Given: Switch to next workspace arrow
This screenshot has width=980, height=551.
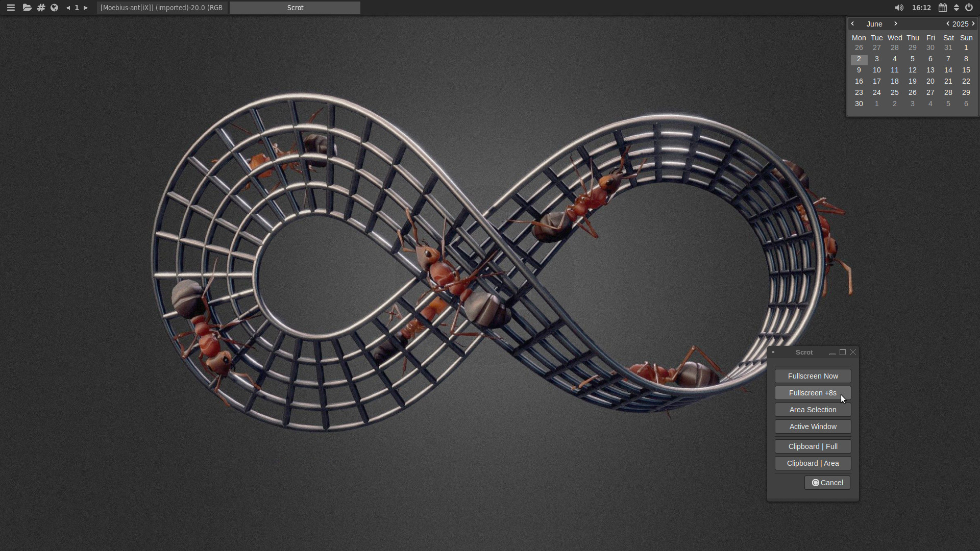Looking at the screenshot, I should tap(86, 8).
